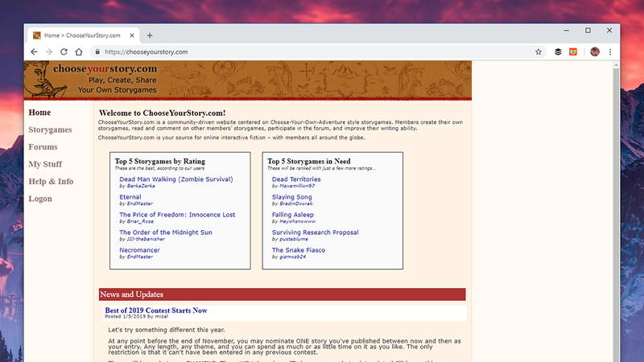The width and height of the screenshot is (644, 362).
Task: Open the Falling Asleep storygame
Action: tap(292, 215)
